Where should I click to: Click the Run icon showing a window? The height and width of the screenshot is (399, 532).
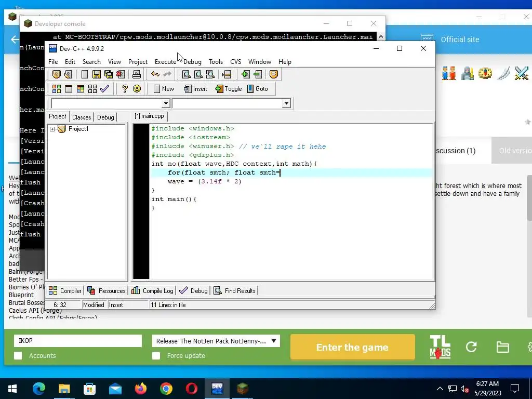pos(68,89)
